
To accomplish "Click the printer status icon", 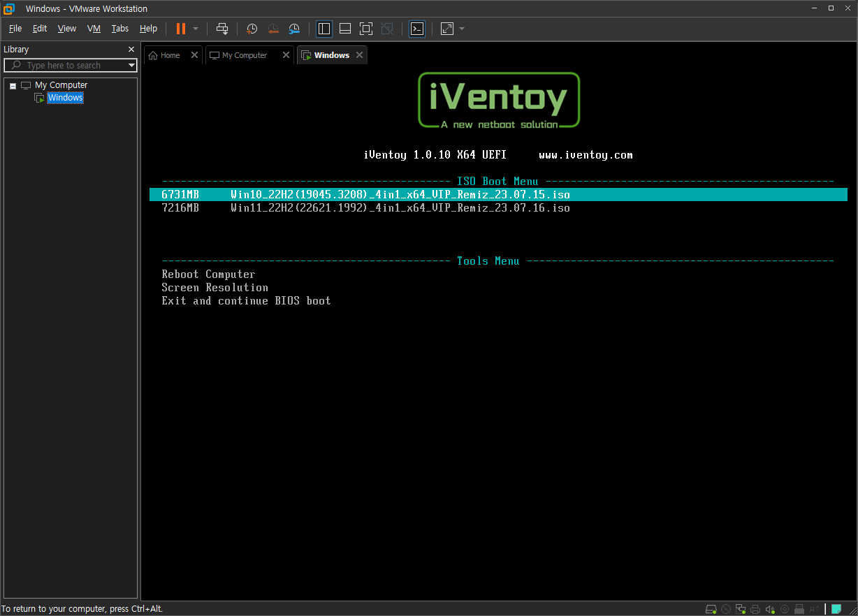I will point(755,609).
